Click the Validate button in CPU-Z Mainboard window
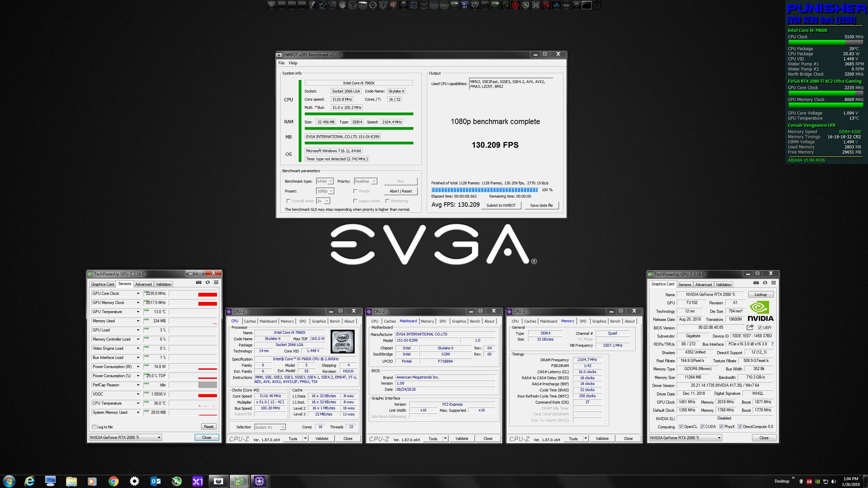 [462, 439]
